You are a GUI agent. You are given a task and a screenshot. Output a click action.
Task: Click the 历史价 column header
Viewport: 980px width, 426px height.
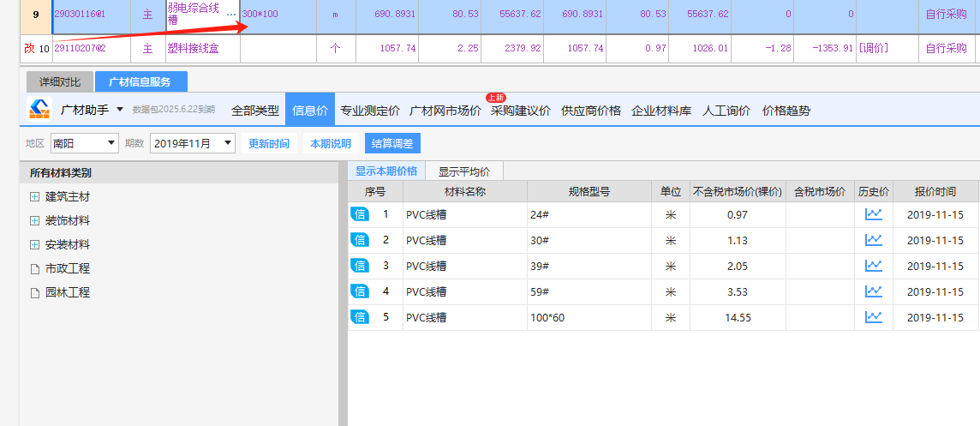pyautogui.click(x=874, y=192)
